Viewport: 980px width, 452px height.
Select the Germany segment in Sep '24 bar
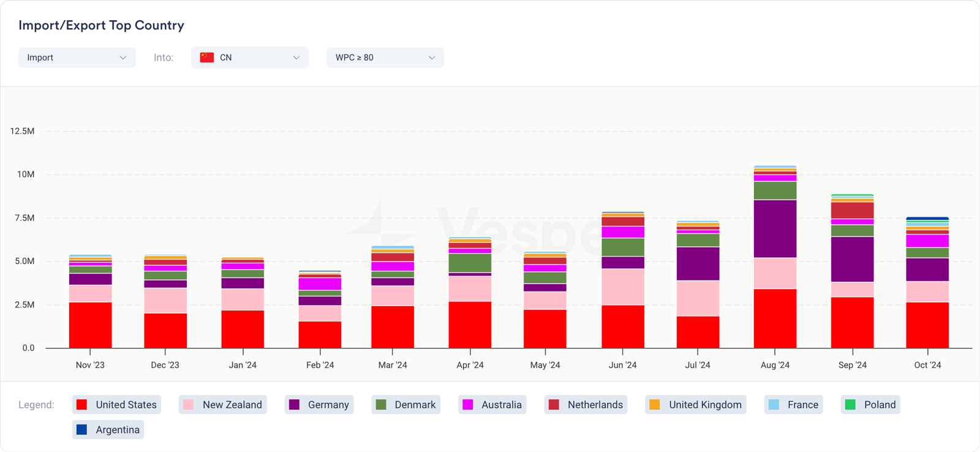click(x=852, y=259)
